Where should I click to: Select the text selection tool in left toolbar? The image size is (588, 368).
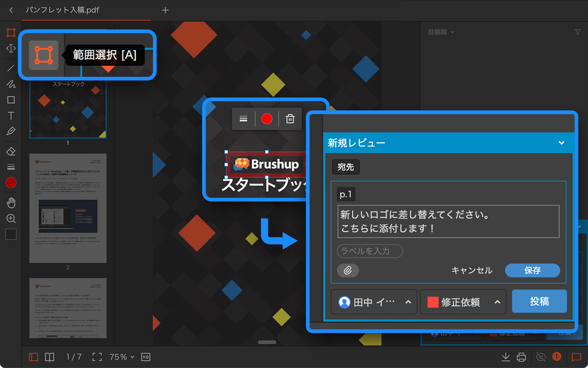[11, 48]
